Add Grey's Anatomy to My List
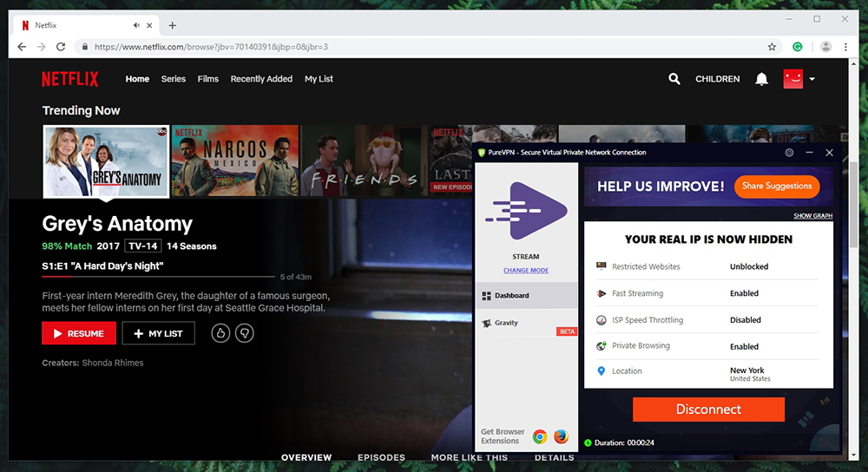868x472 pixels. pos(158,333)
